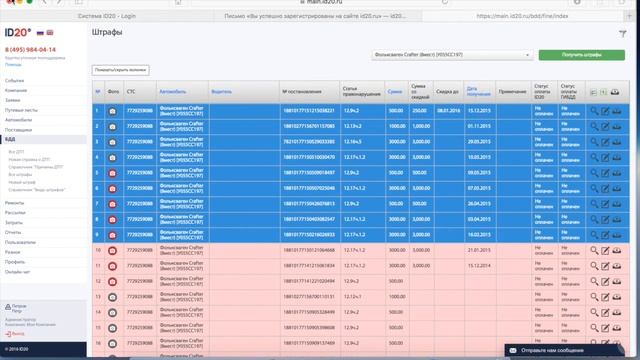Sort table by Водитель column header

click(221, 92)
